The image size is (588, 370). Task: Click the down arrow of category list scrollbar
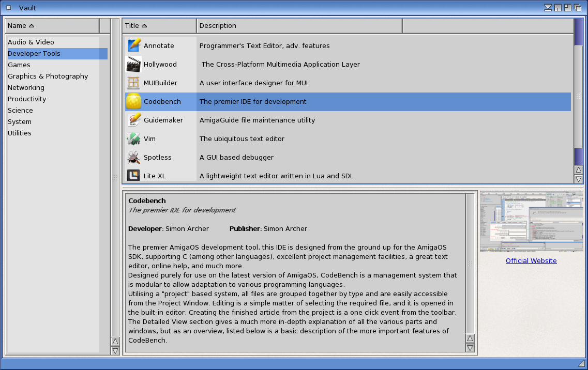click(115, 350)
